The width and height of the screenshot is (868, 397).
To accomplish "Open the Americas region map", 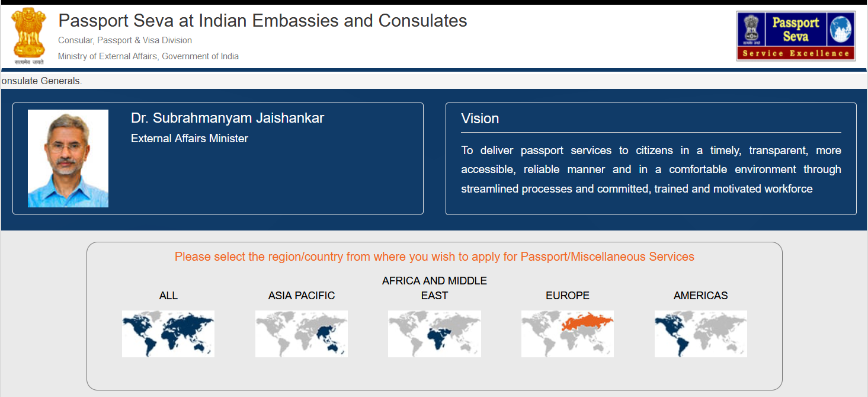I will click(701, 334).
